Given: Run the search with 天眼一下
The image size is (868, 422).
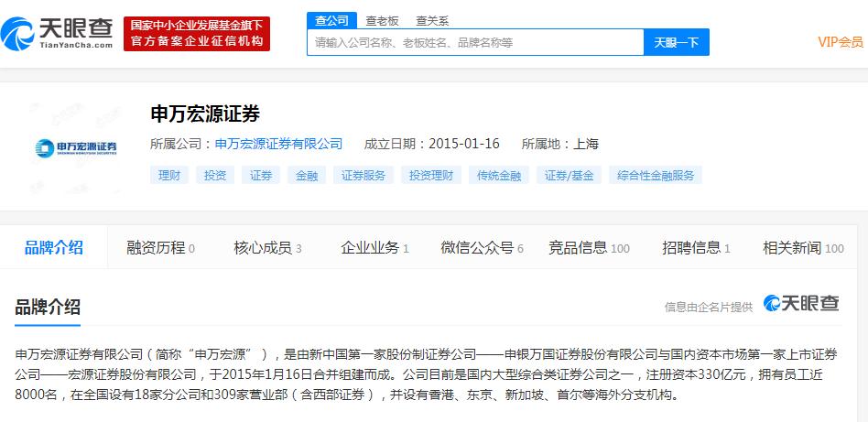Looking at the screenshot, I should point(677,42).
